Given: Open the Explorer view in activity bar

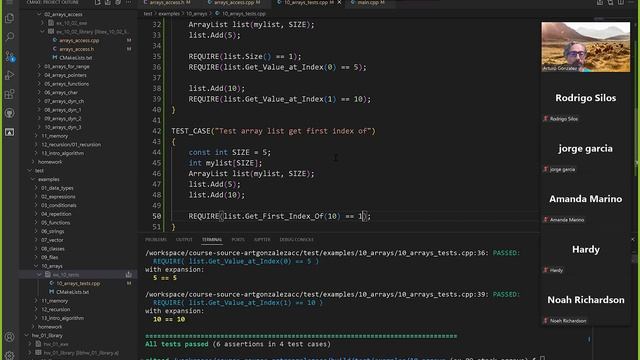Looking at the screenshot, I should pos(9,18).
